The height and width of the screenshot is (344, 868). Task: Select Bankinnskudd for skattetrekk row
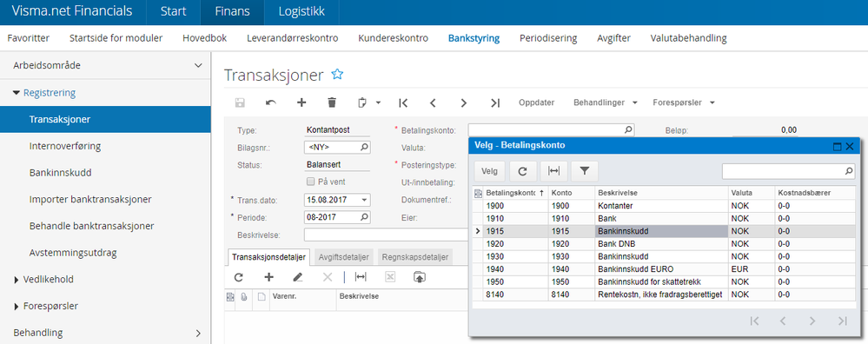point(665,282)
